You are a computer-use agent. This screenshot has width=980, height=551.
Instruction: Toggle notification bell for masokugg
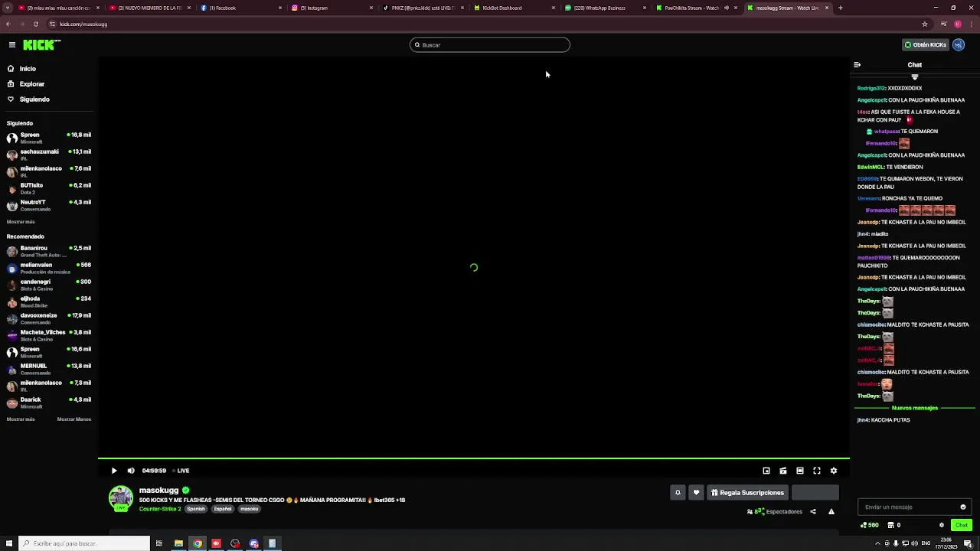tap(678, 493)
